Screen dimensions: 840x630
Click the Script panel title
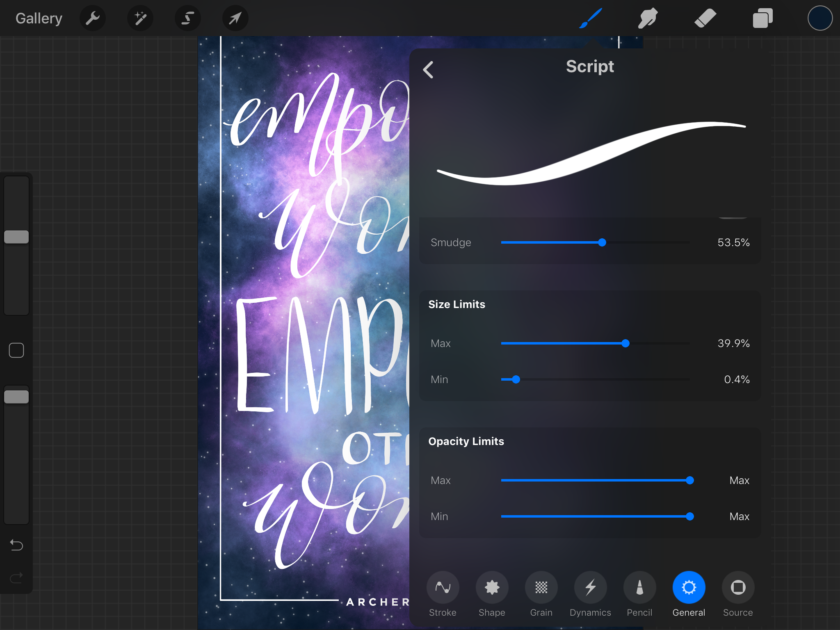(590, 66)
